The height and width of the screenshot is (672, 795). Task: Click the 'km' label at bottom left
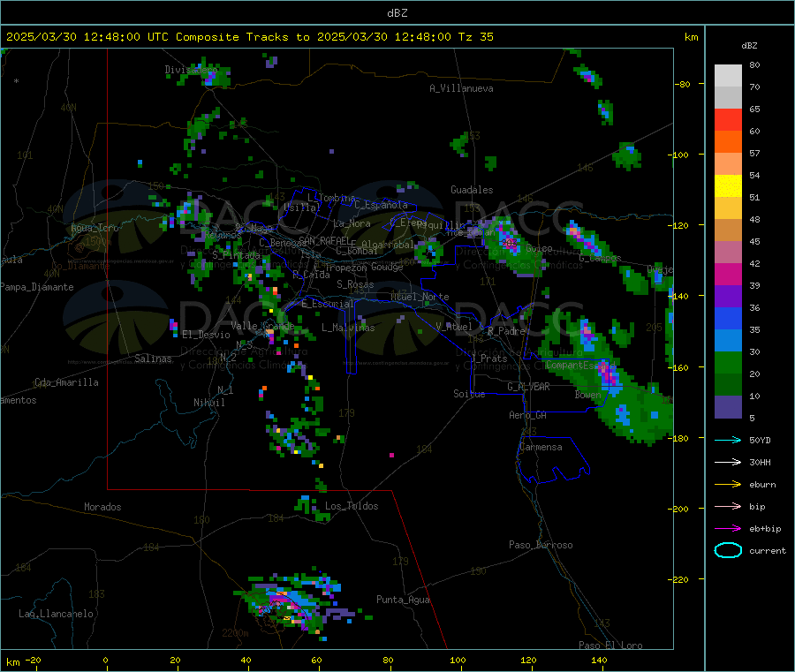pyautogui.click(x=12, y=662)
